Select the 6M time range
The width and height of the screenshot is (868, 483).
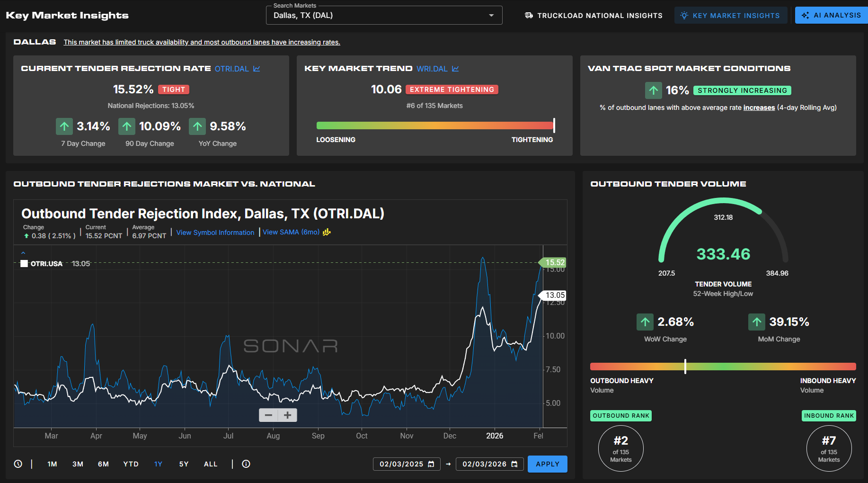click(x=103, y=464)
